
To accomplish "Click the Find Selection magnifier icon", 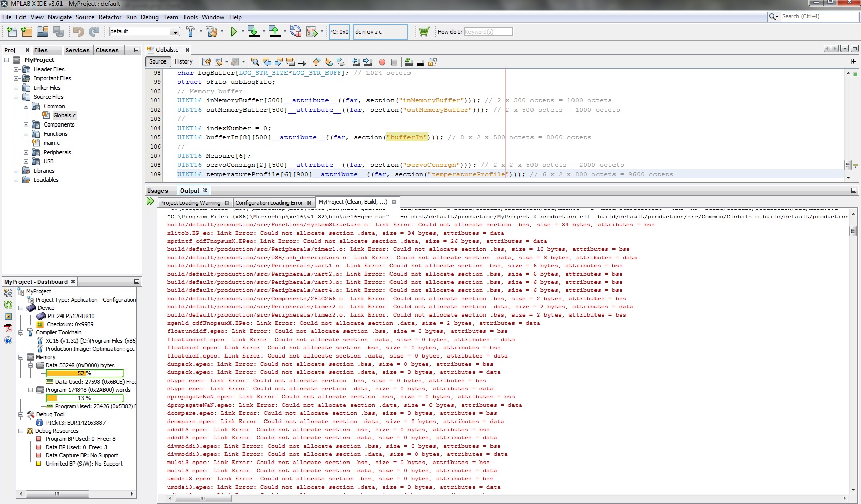I will click(x=255, y=62).
